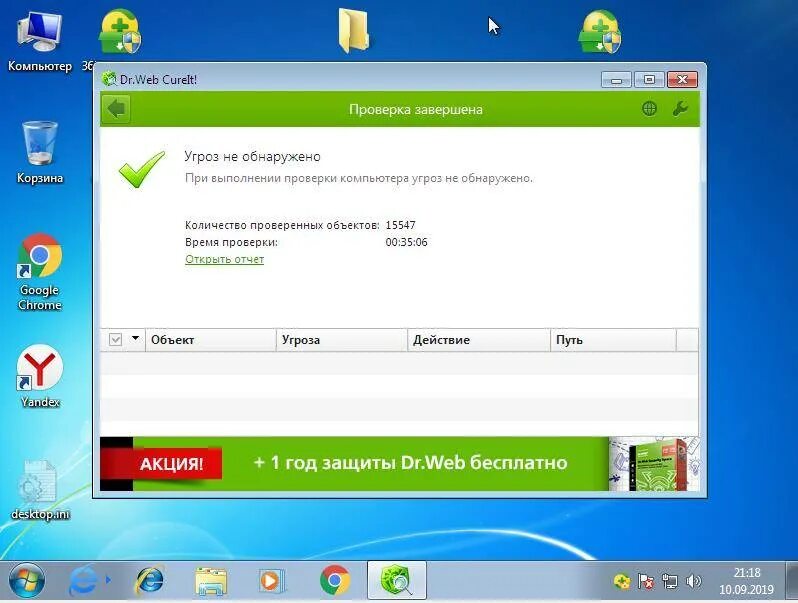The image size is (798, 603).
Task: Launch the second Internet Explorer taskbar icon
Action: point(149,581)
